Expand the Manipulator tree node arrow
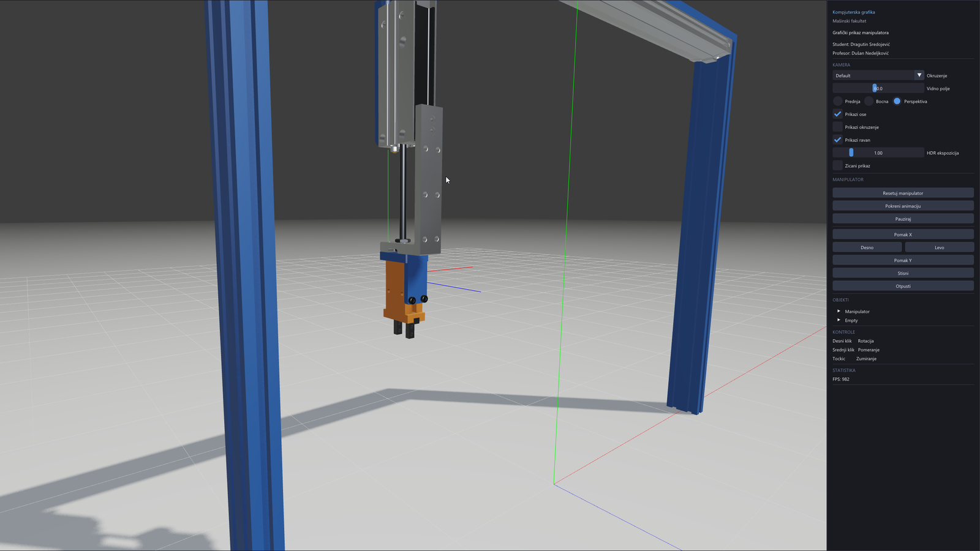The image size is (980, 551). coord(839,311)
